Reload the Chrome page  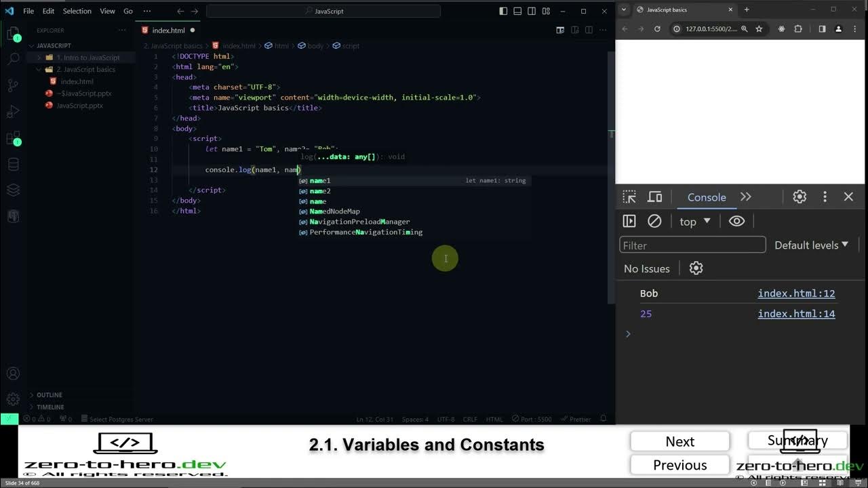[x=657, y=29]
